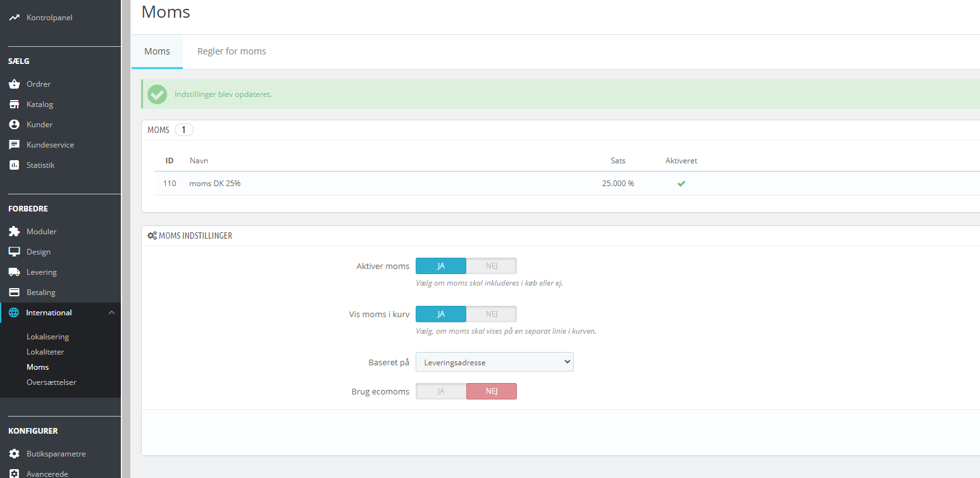Enable Brug ecomoms with JA
The image size is (980, 478).
[441, 391]
